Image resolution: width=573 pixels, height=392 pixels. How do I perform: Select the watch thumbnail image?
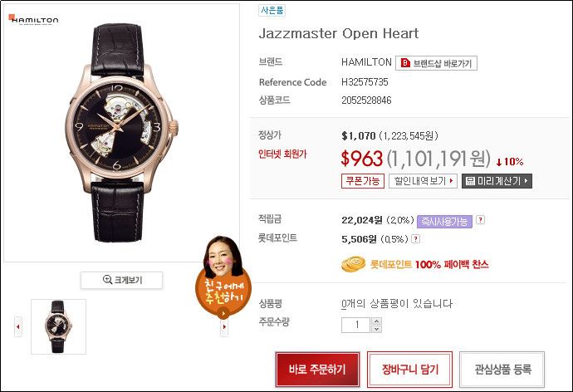(58, 326)
